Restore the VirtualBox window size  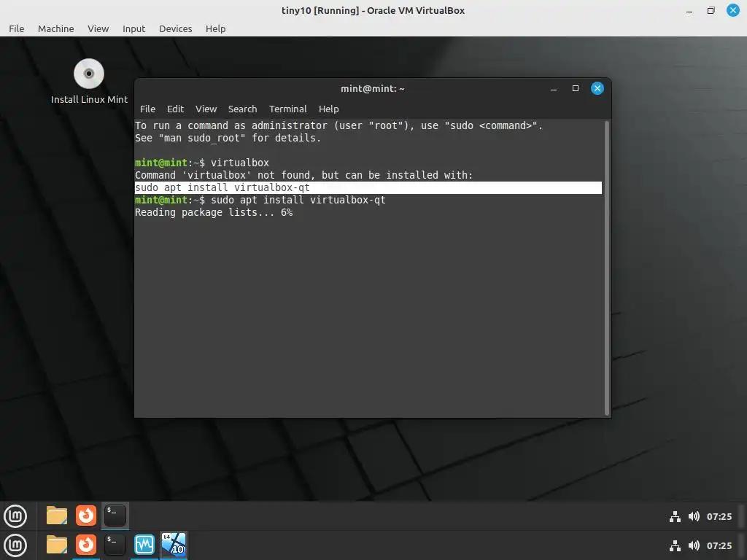(x=711, y=10)
